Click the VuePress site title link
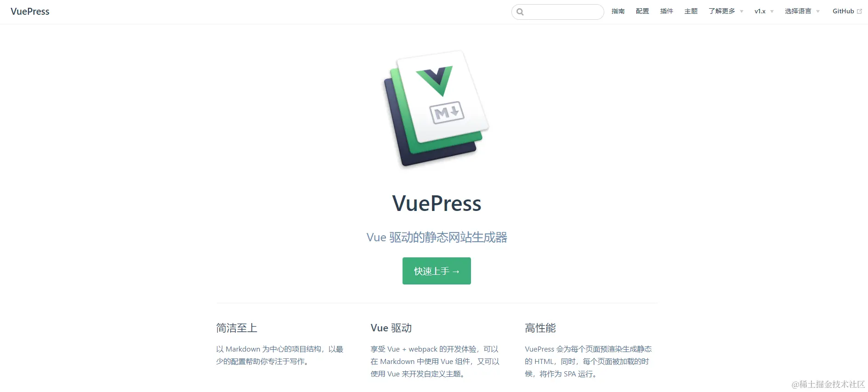The image size is (868, 392). pos(30,11)
